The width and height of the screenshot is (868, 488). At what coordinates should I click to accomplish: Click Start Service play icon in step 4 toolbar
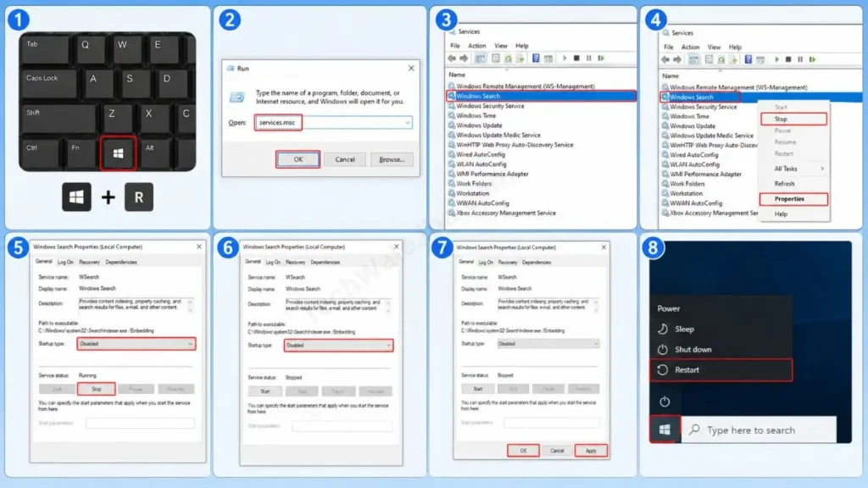tap(776, 59)
